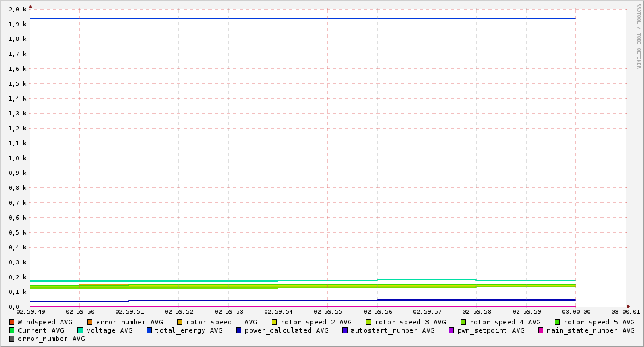Select the green Current AVG legend swatch

(x=11, y=330)
